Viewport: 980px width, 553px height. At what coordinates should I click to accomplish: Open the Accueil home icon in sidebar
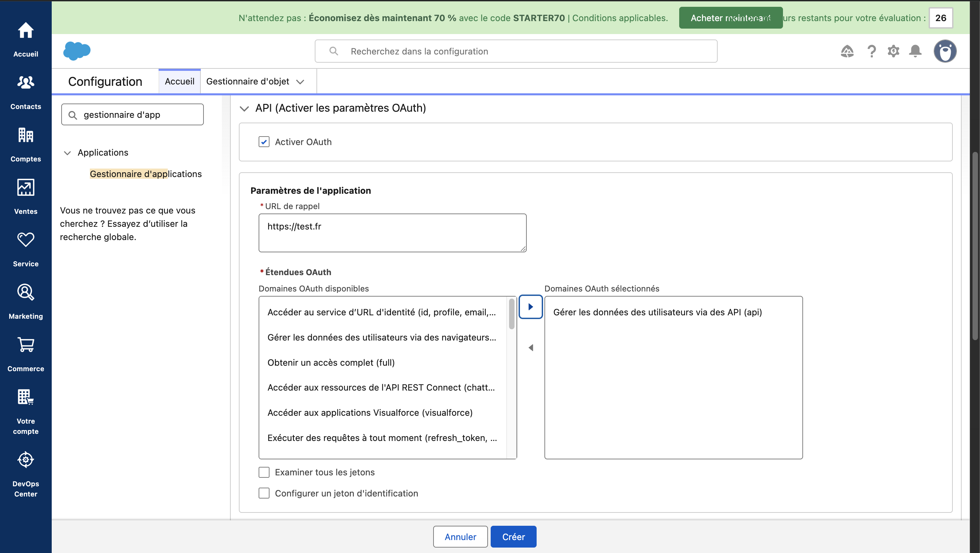click(x=26, y=31)
